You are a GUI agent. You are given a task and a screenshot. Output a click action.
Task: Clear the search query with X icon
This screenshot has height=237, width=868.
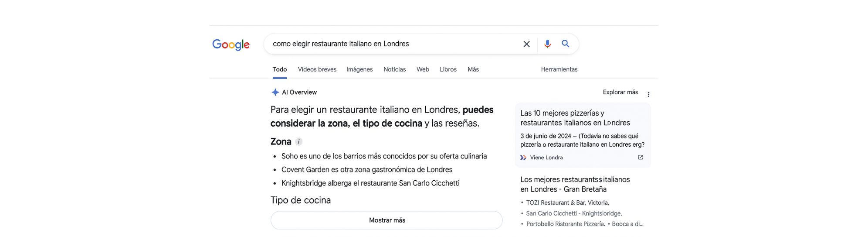point(526,44)
